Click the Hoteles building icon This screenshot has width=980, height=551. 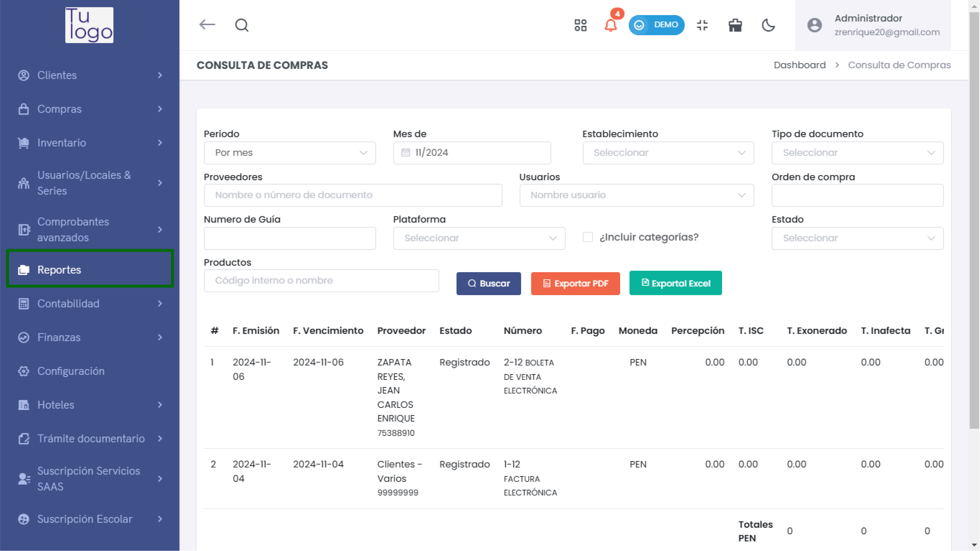coord(24,405)
